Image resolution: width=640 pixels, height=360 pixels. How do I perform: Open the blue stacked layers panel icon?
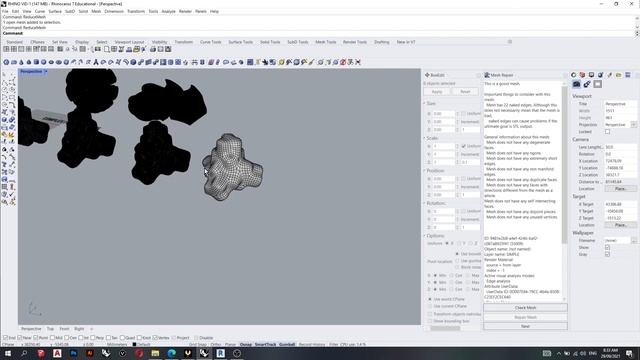coord(628,75)
